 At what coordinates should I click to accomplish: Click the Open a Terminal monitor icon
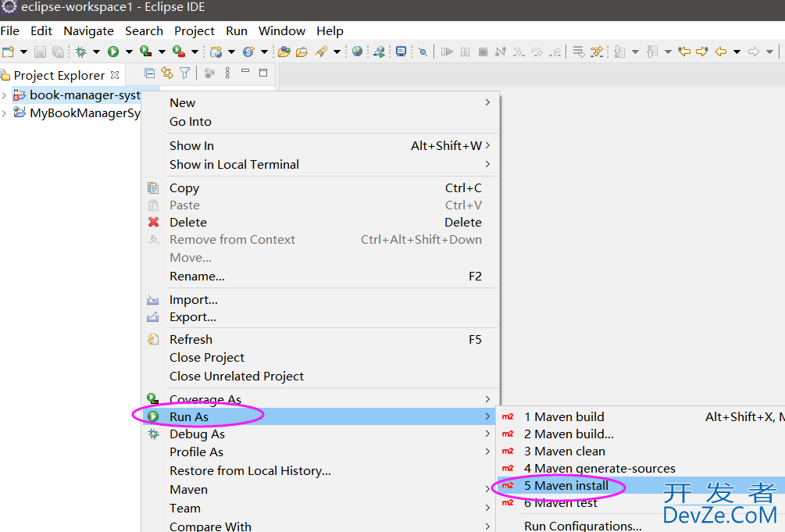[401, 52]
